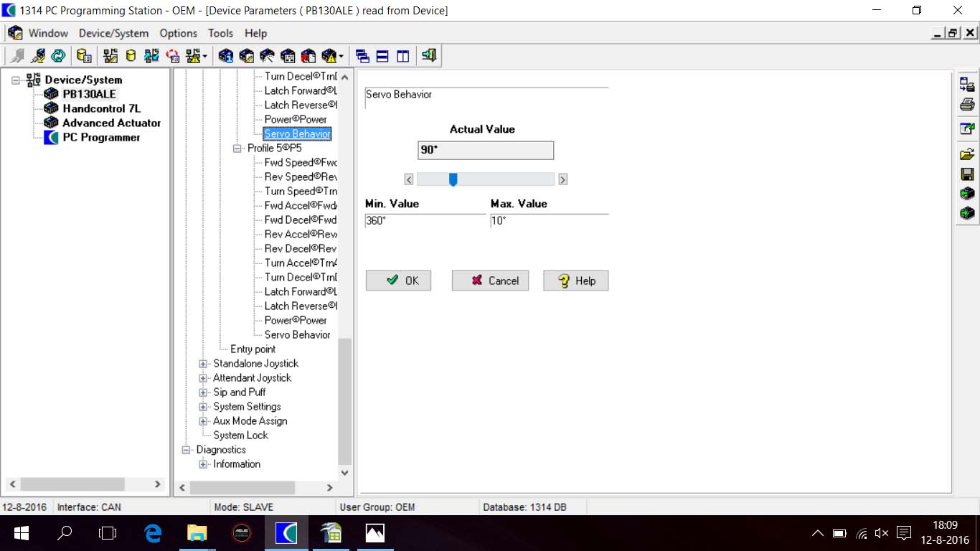Click the cascade windows toolbar icon

click(362, 56)
